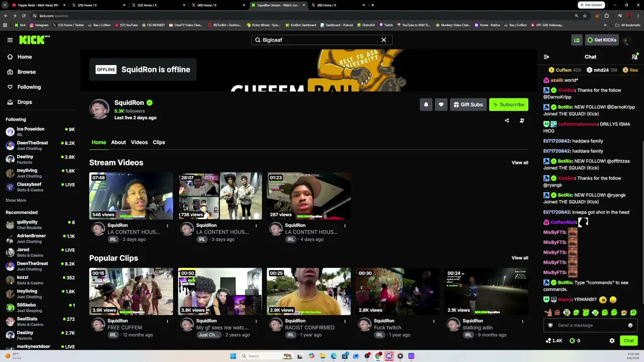Screen dimensions: 644x362
Task: Click the Windows Start button on taskbar
Action: (233, 356)
